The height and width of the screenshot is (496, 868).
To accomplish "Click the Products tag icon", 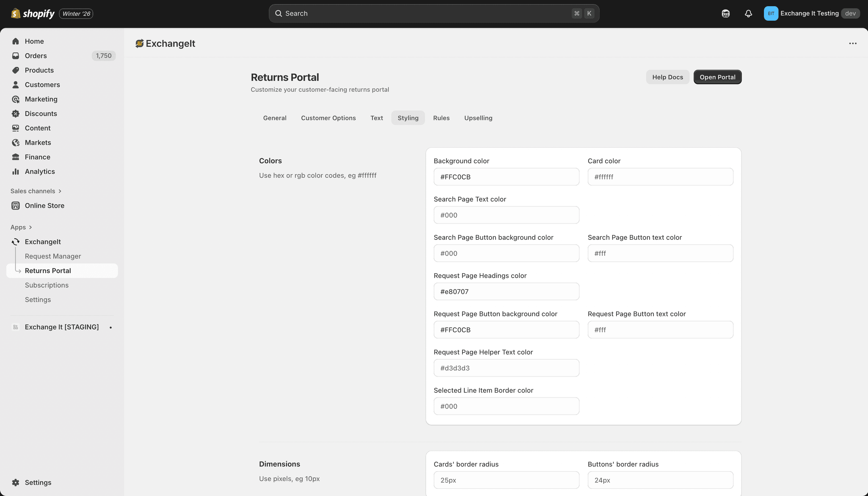I will point(16,70).
